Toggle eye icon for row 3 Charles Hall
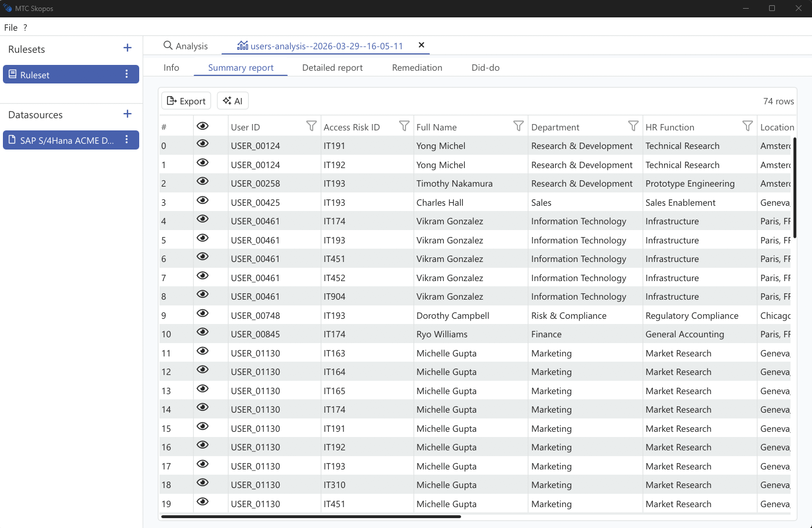 coord(202,201)
